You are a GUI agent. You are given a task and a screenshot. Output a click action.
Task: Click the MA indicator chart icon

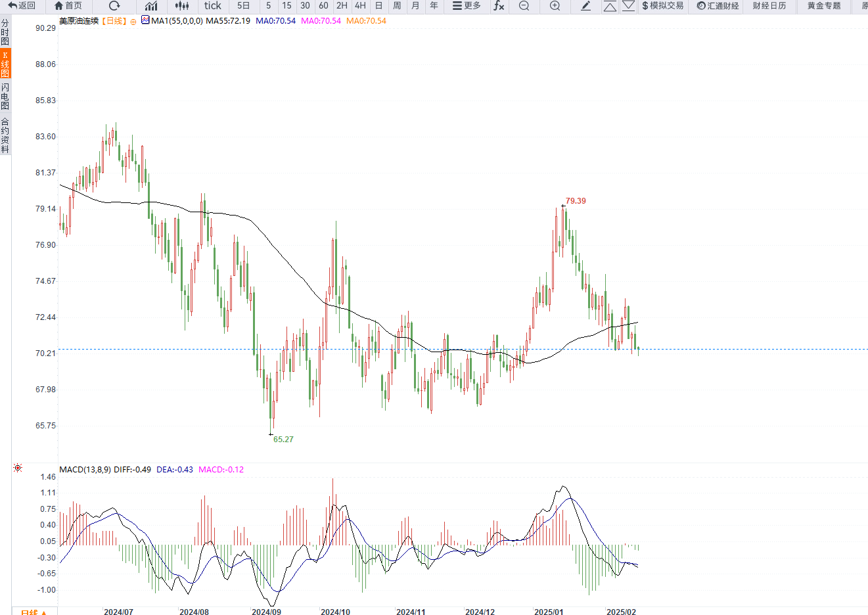pyautogui.click(x=145, y=20)
